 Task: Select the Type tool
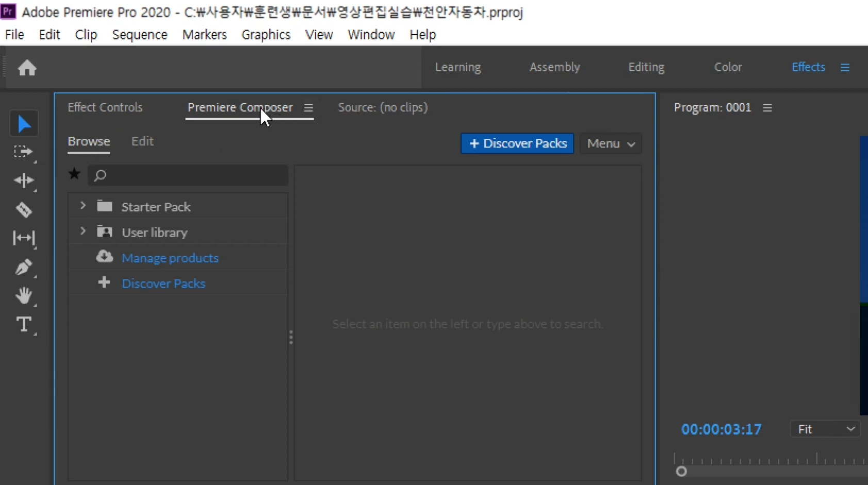[24, 325]
